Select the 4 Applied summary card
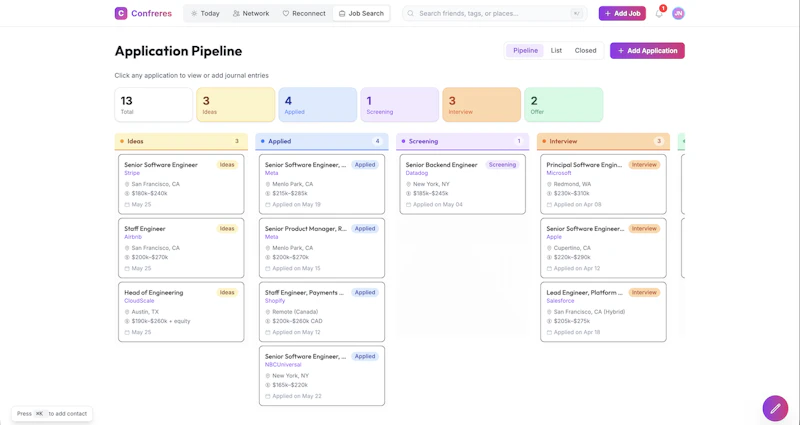Viewport: 800px width, 425px height. click(x=317, y=105)
